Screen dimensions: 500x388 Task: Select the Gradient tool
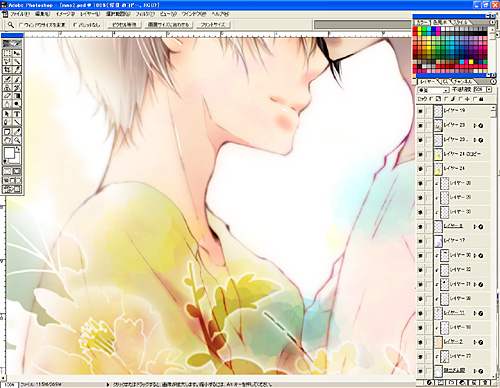coord(17,96)
